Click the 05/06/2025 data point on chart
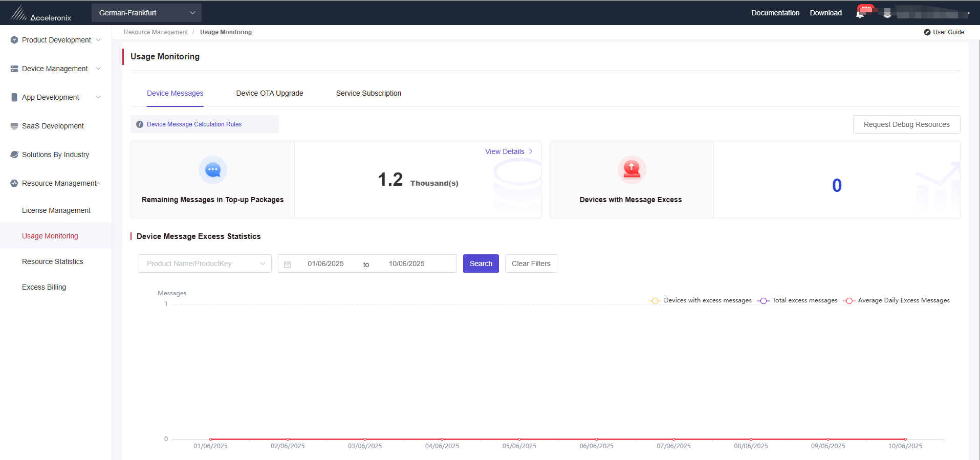The height and width of the screenshot is (460, 980). tap(519, 439)
